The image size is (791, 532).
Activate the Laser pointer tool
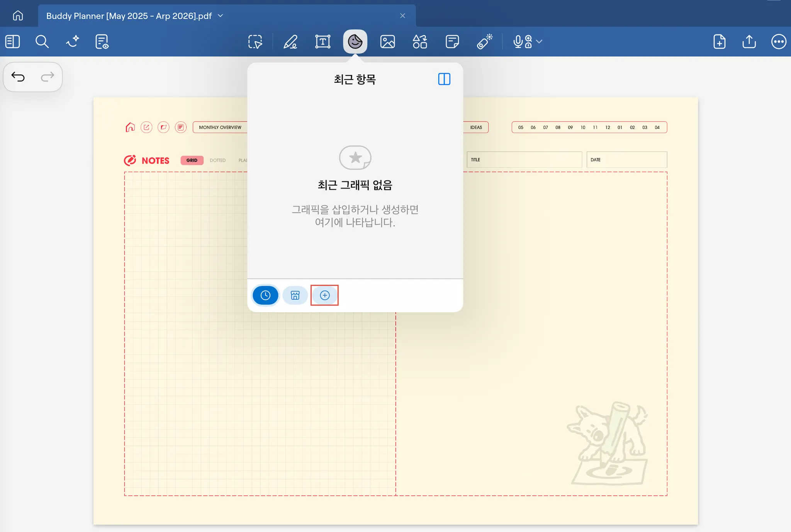[484, 42]
